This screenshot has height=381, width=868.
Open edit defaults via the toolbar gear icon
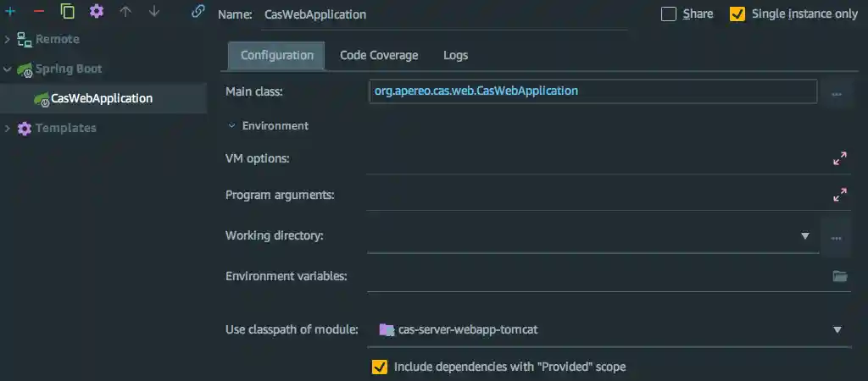point(97,12)
